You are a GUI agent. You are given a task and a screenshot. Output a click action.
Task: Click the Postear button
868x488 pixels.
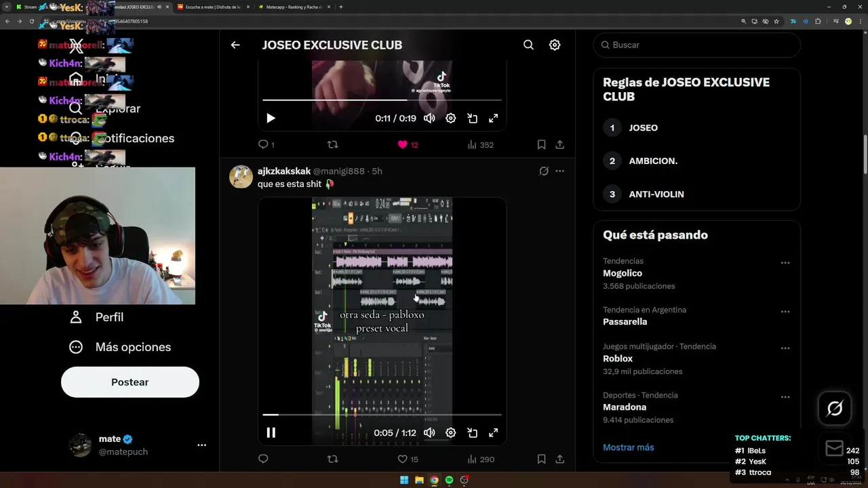tap(130, 382)
